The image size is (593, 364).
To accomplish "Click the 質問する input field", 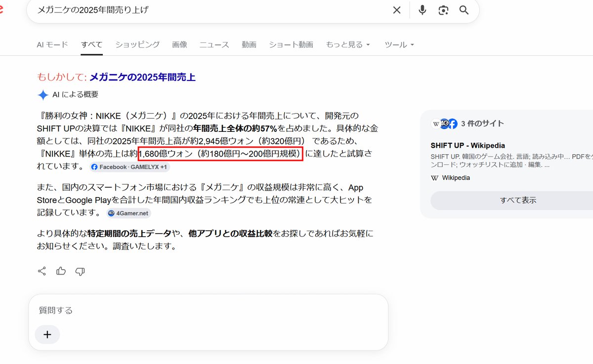I will 208,310.
